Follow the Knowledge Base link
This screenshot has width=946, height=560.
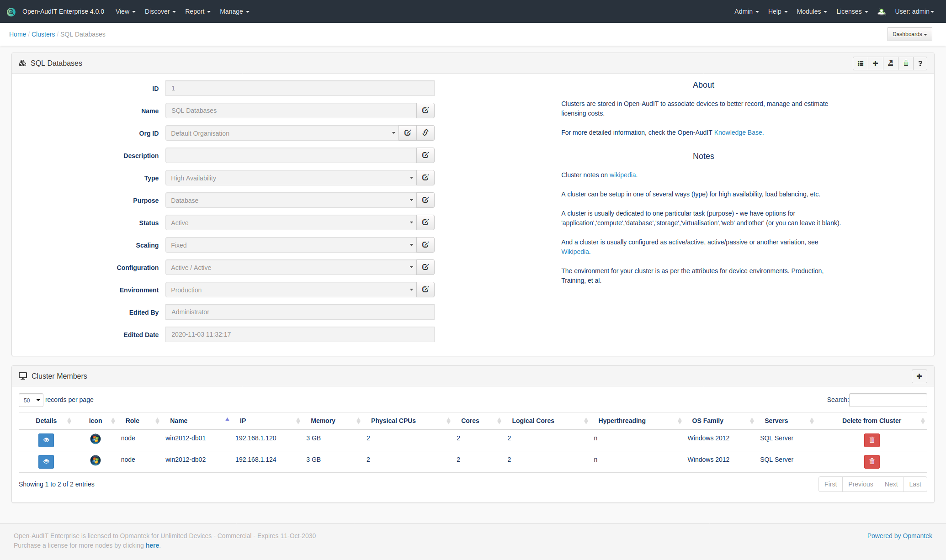738,132
